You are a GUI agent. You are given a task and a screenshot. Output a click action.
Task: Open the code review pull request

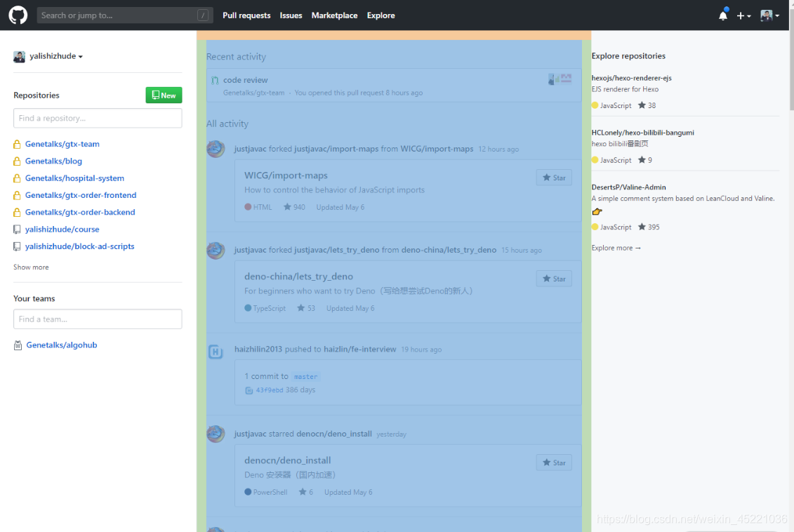coord(246,80)
